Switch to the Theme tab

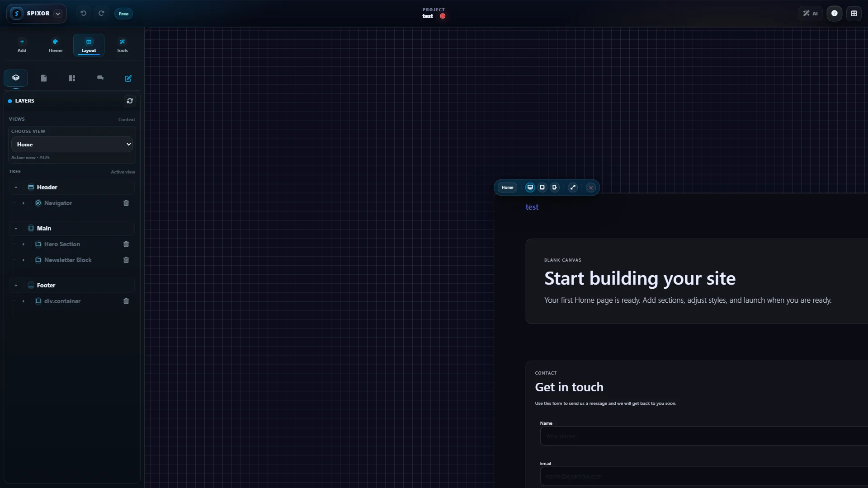pyautogui.click(x=55, y=45)
